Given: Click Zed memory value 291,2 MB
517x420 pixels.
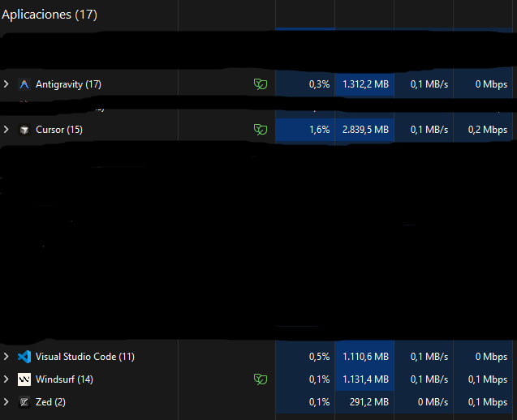Looking at the screenshot, I should click(369, 402).
